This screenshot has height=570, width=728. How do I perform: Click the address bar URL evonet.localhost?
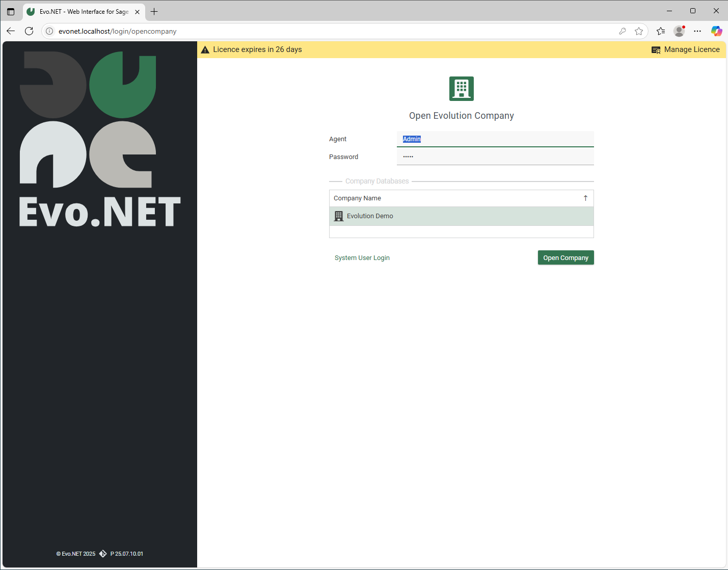pyautogui.click(x=118, y=31)
